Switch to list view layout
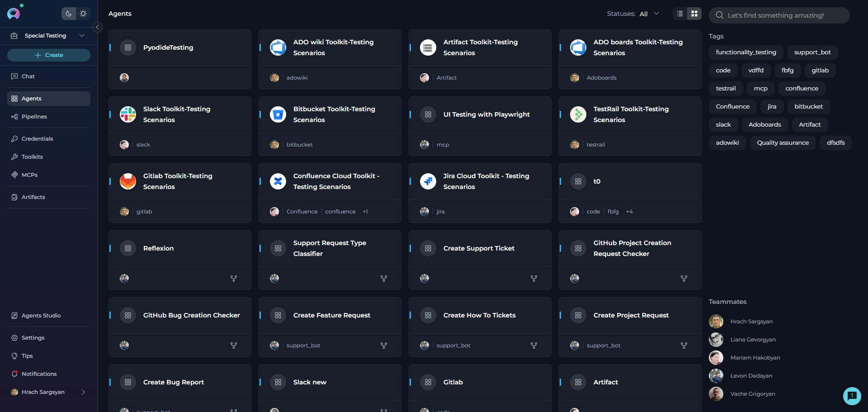The width and height of the screenshot is (868, 412). [x=680, y=14]
